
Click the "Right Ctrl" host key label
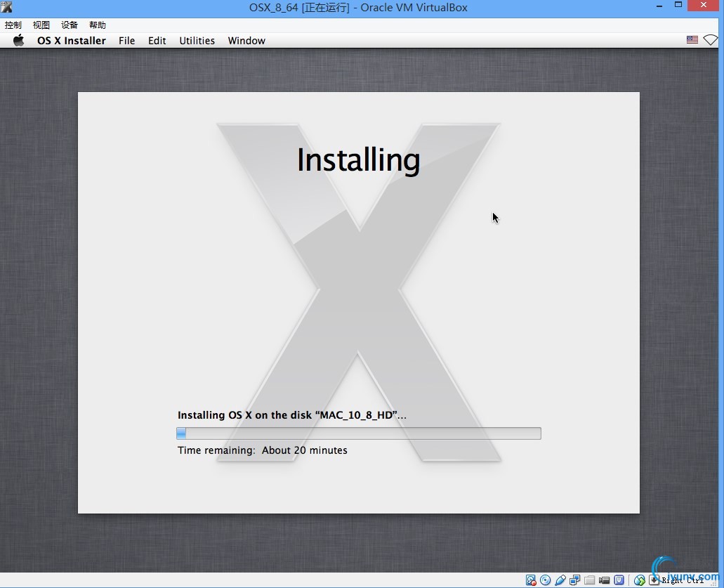click(x=683, y=580)
